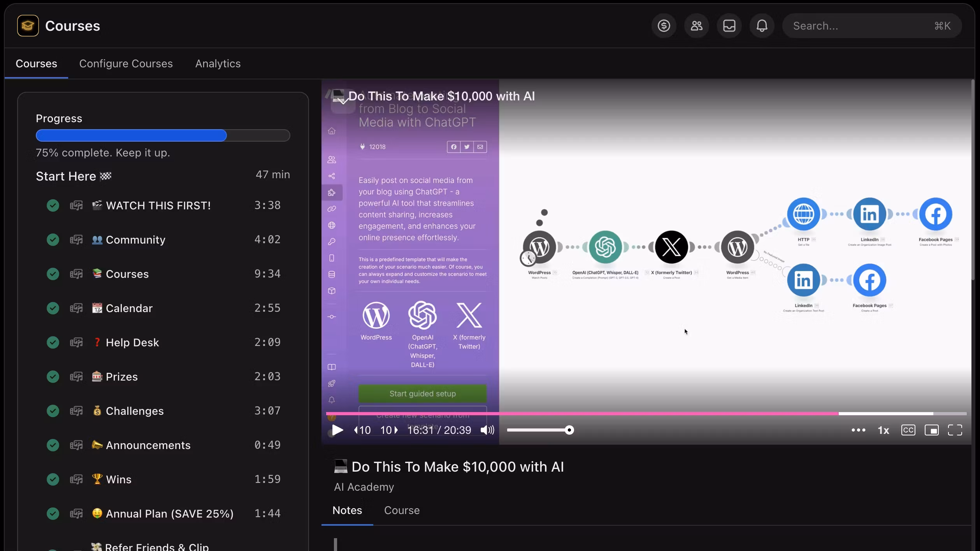Open playback speed 1x menu
980x551 pixels.
click(883, 430)
